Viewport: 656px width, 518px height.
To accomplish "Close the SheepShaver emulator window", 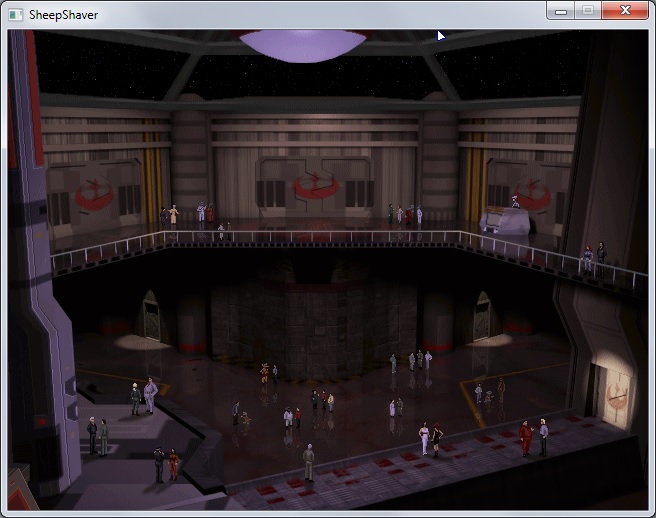I will click(x=625, y=11).
